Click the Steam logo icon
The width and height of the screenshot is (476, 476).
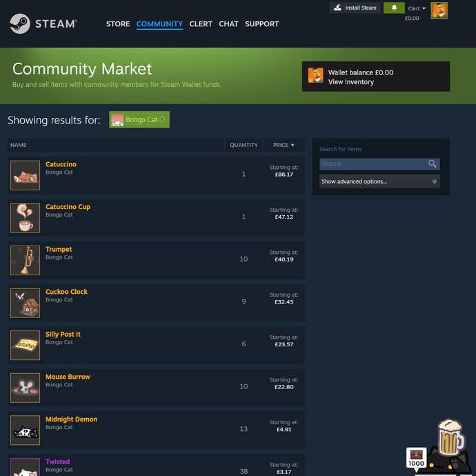point(20,23)
